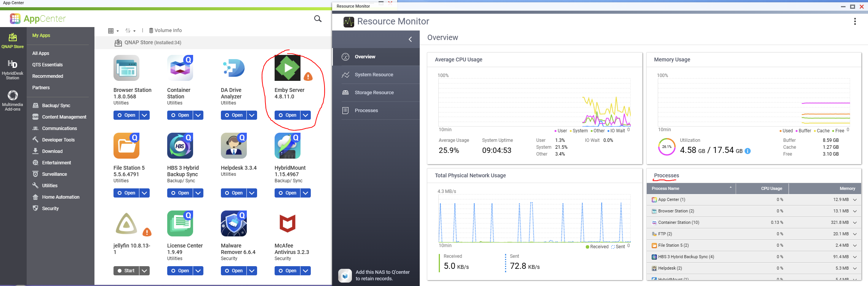Expand the Container Station process row
Image resolution: width=868 pixels, height=286 pixels.
coord(855,223)
